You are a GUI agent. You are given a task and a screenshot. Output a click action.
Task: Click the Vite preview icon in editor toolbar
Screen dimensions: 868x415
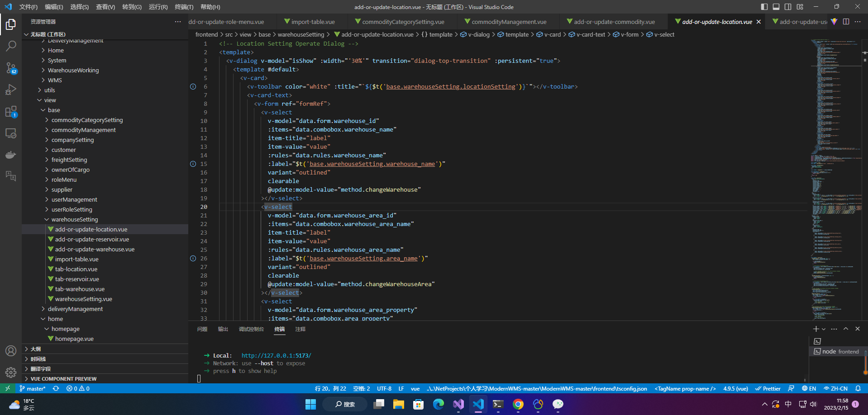pyautogui.click(x=834, y=22)
